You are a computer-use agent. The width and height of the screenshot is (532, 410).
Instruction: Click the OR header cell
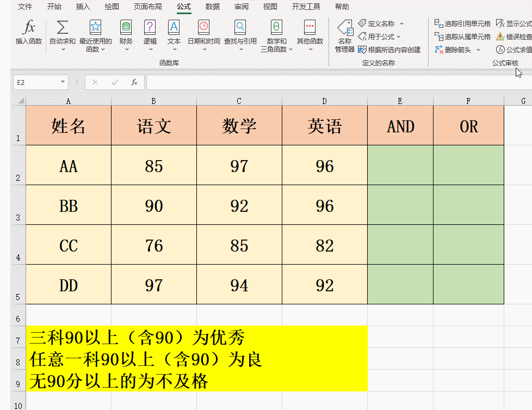tap(468, 126)
